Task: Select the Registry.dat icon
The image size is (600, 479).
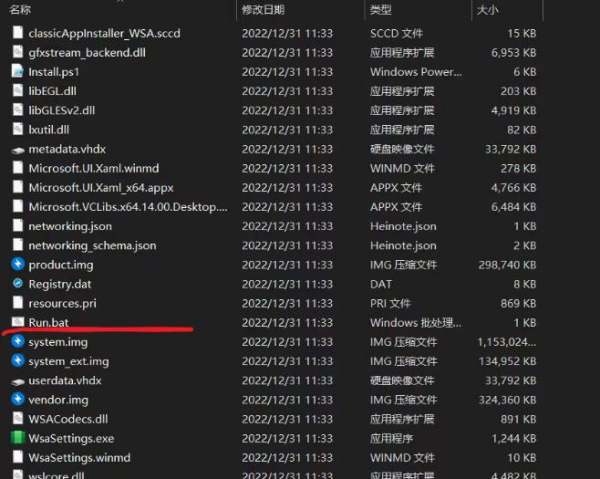Action: click(x=18, y=283)
